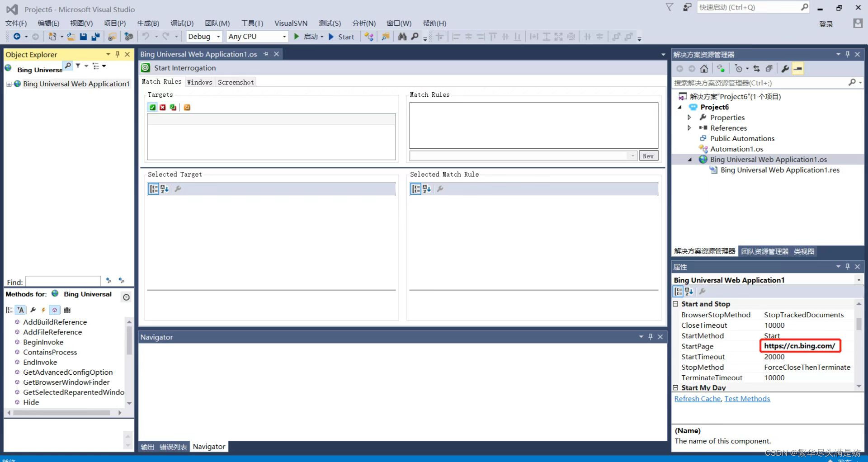Click Sync with Active Document icon

pyautogui.click(x=756, y=69)
